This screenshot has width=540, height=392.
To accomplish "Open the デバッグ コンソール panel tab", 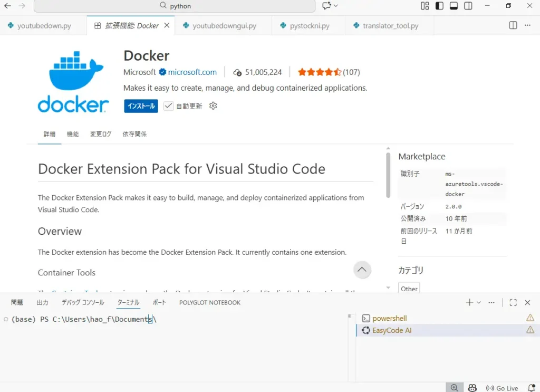I will tap(83, 302).
